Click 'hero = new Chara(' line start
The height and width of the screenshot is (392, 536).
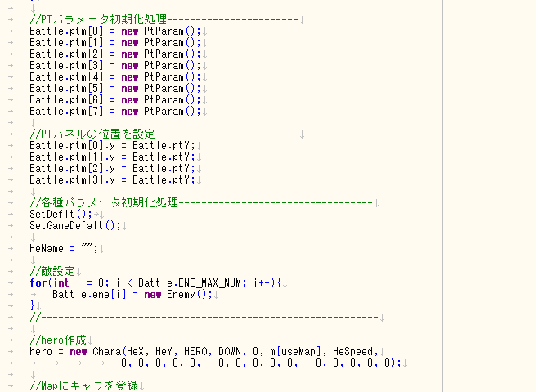tap(78, 352)
